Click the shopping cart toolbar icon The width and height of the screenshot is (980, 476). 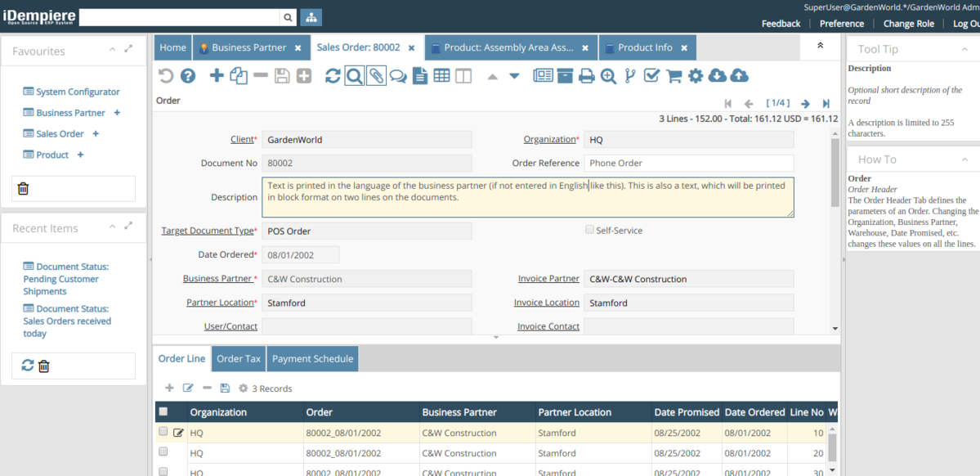(x=673, y=76)
